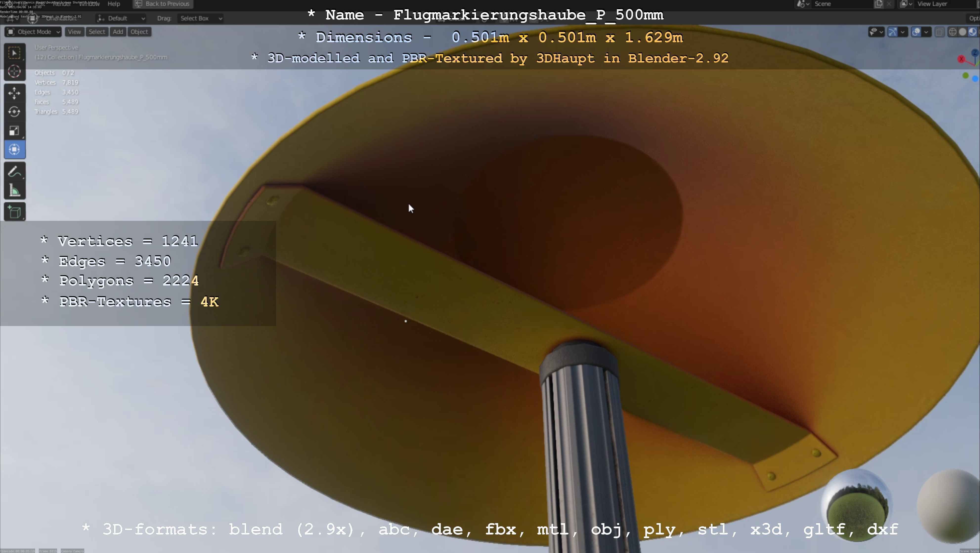Open the Drag Select Box dropdown

[x=200, y=18]
